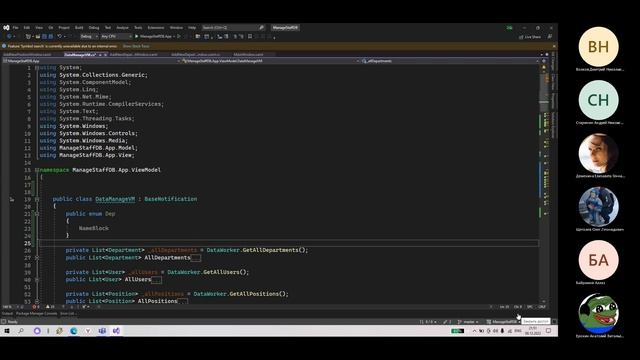Open the Any CPU platform dropdown
This screenshot has height=360, width=640.
coord(116,37)
